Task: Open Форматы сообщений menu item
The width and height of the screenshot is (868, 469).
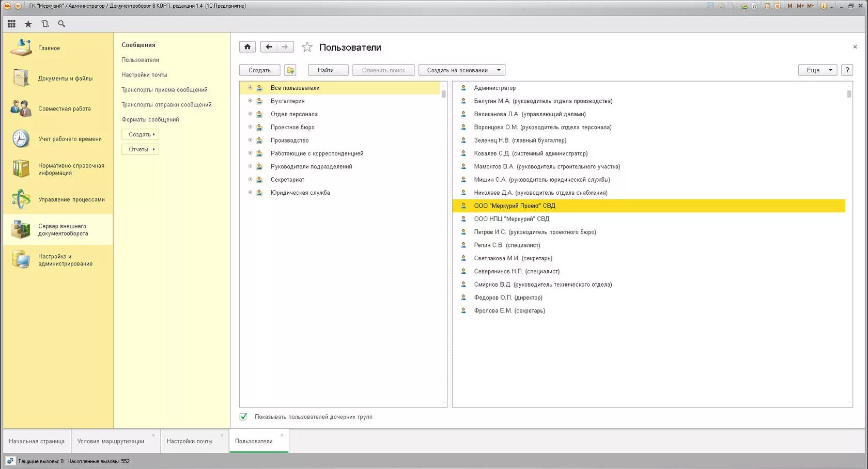Action: coord(150,119)
